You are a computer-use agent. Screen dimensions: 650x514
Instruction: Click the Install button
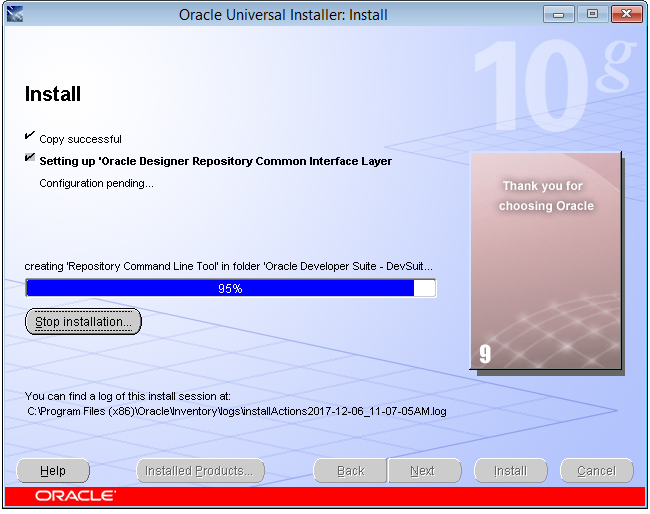coord(511,471)
